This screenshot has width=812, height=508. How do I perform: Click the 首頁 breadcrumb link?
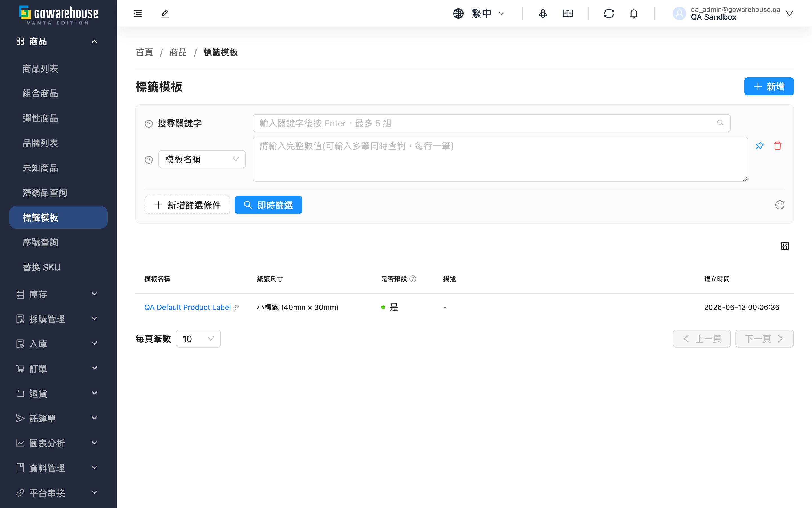pyautogui.click(x=144, y=52)
